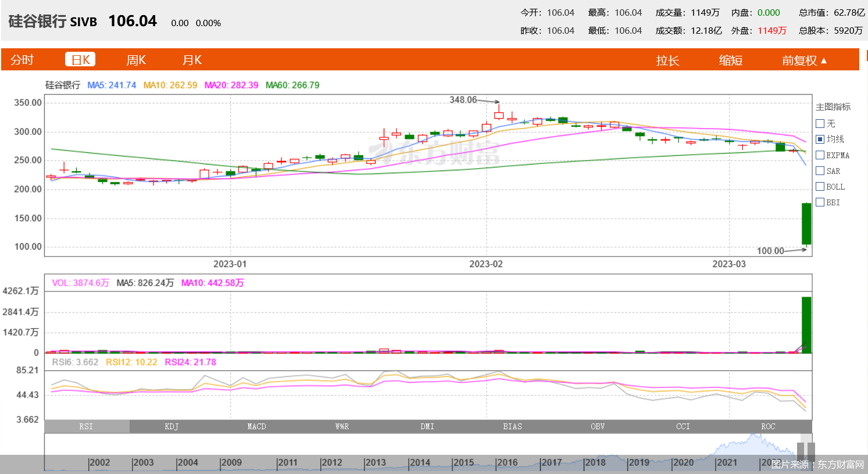Click the 2018 year on timeline
This screenshot has height=474, width=868.
coord(595,462)
